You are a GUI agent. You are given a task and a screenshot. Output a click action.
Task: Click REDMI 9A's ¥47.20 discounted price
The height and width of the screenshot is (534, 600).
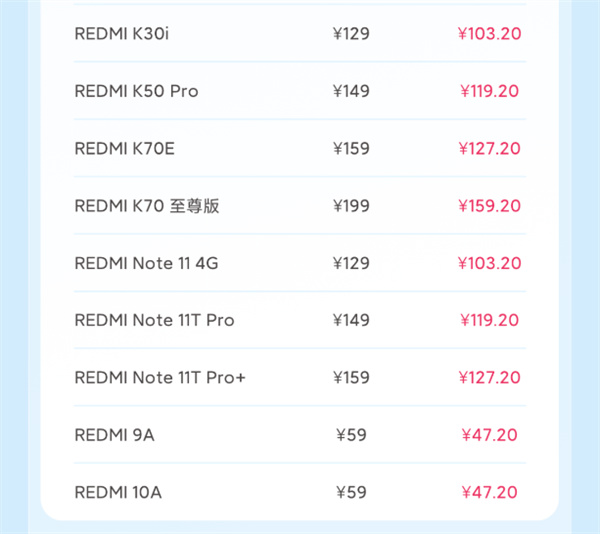(x=489, y=435)
